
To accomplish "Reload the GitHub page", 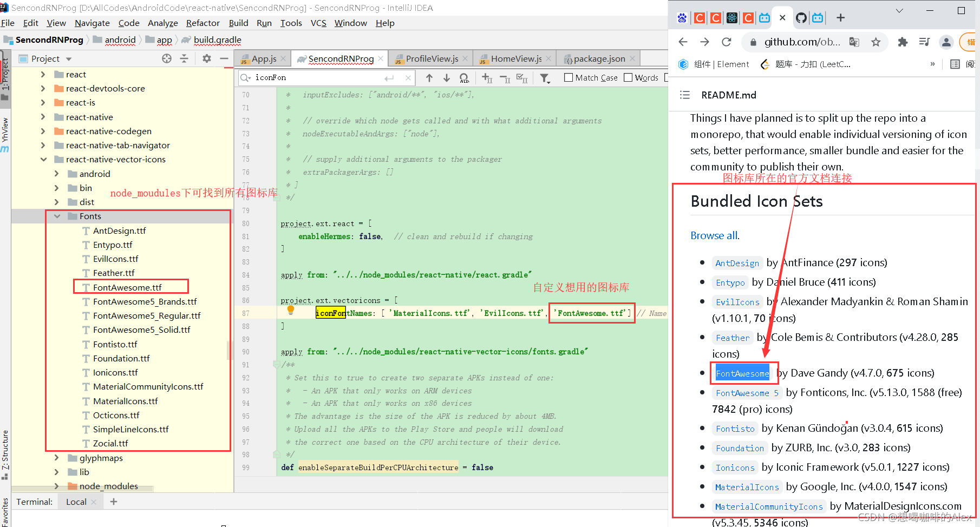I will point(727,42).
